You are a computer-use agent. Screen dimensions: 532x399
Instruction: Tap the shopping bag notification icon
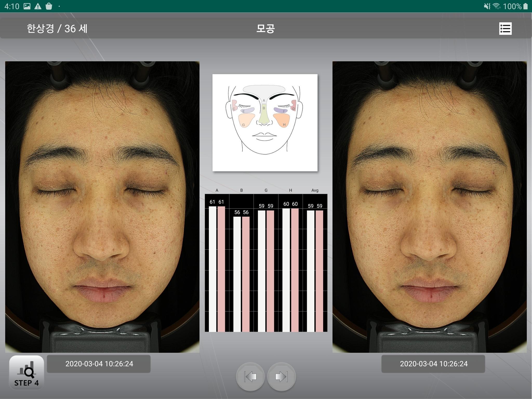click(49, 6)
